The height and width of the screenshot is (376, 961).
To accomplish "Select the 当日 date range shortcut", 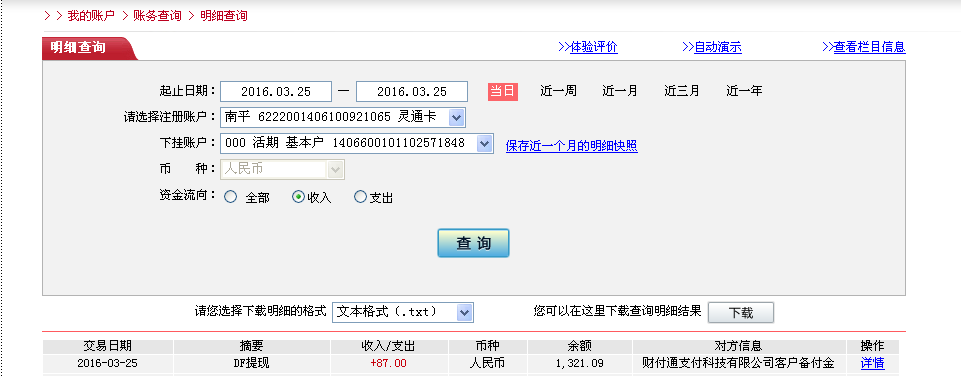I will pyautogui.click(x=503, y=91).
